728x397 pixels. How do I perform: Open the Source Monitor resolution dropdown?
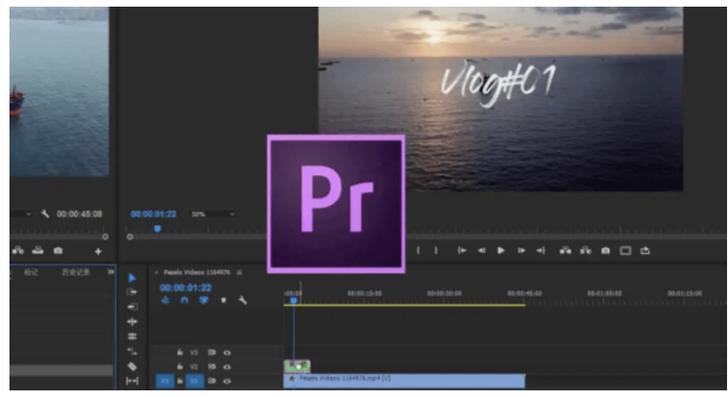click(x=21, y=214)
